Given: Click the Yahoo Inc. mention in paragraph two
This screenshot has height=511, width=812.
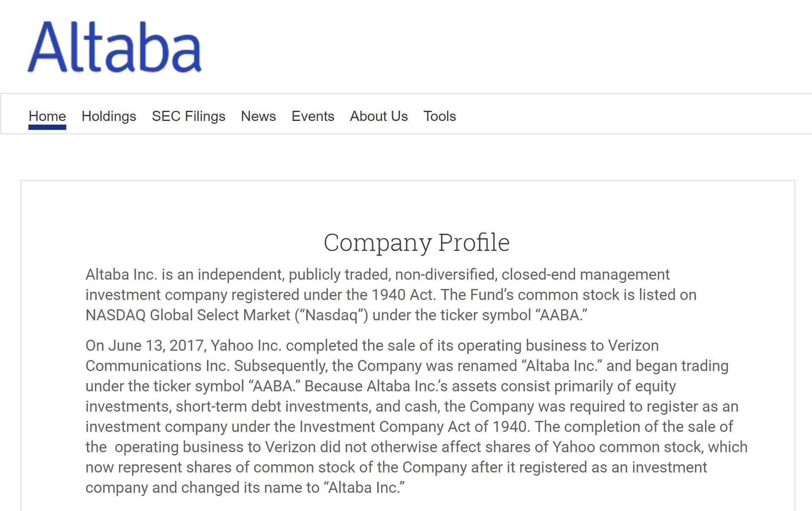Looking at the screenshot, I should 247,345.
